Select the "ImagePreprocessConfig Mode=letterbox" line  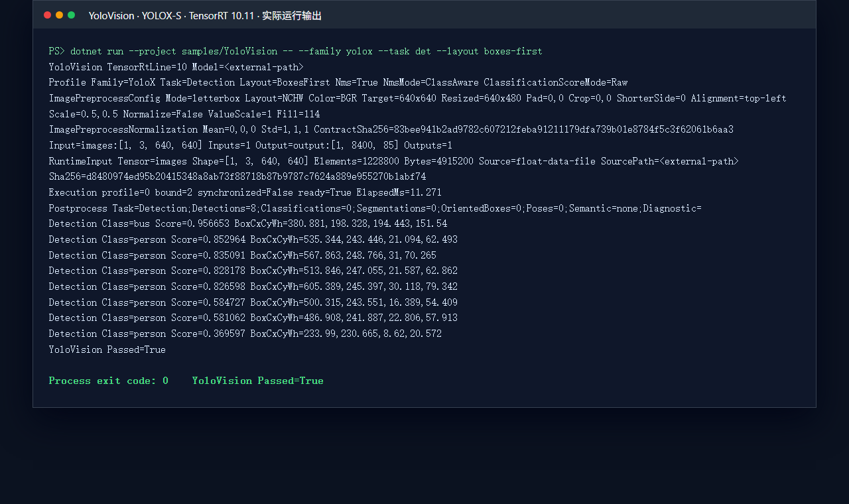click(418, 98)
